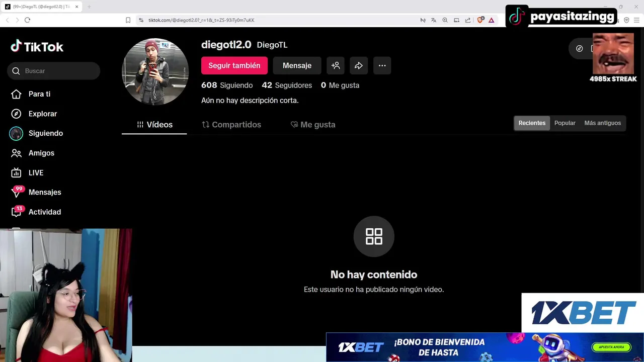Click the browser back arrow
The width and height of the screenshot is (644, 362).
pyautogui.click(x=7, y=20)
